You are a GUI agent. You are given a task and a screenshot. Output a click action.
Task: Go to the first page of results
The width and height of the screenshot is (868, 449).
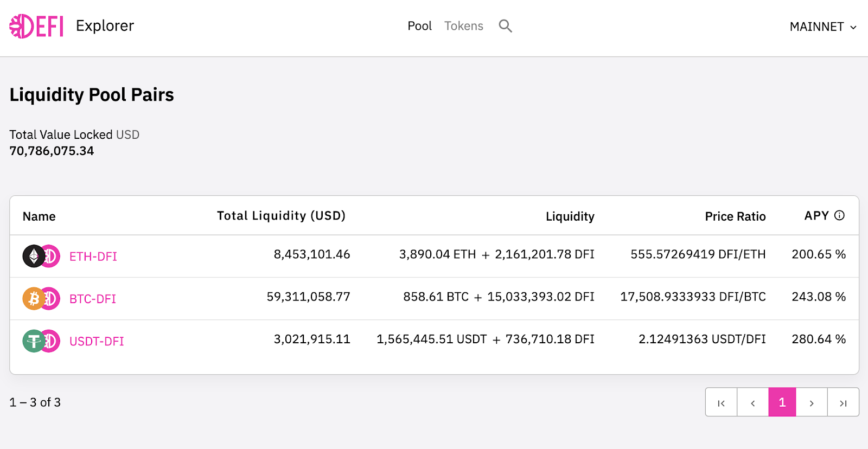pos(721,402)
